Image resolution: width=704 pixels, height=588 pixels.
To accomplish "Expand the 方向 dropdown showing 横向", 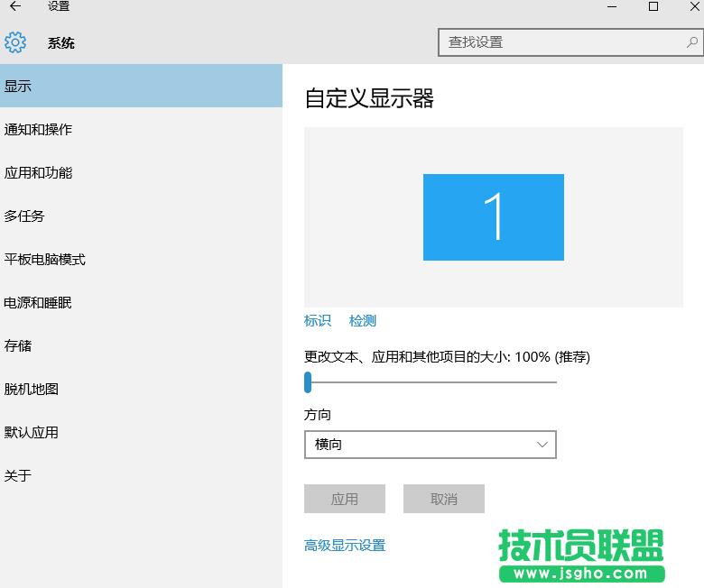I will click(431, 445).
